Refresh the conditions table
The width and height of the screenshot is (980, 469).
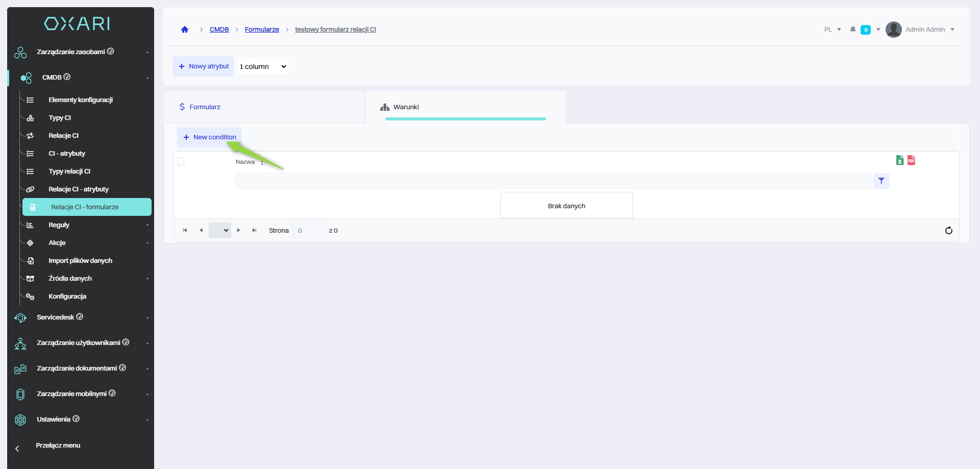(948, 231)
